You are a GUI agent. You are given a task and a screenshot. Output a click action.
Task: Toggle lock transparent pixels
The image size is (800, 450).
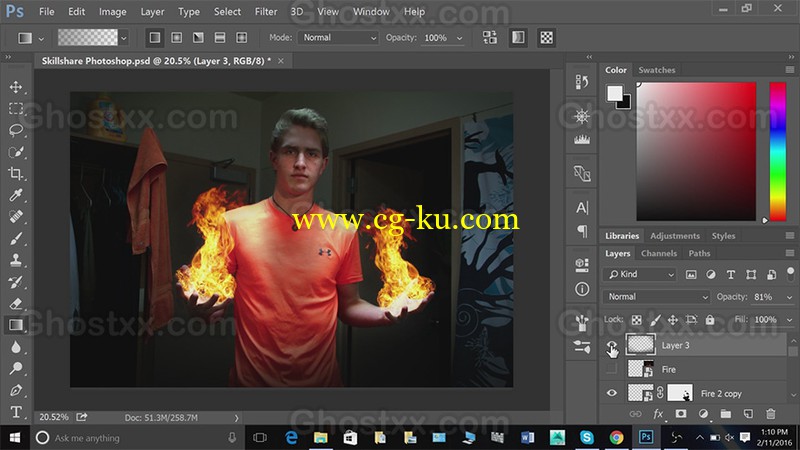[x=636, y=320]
